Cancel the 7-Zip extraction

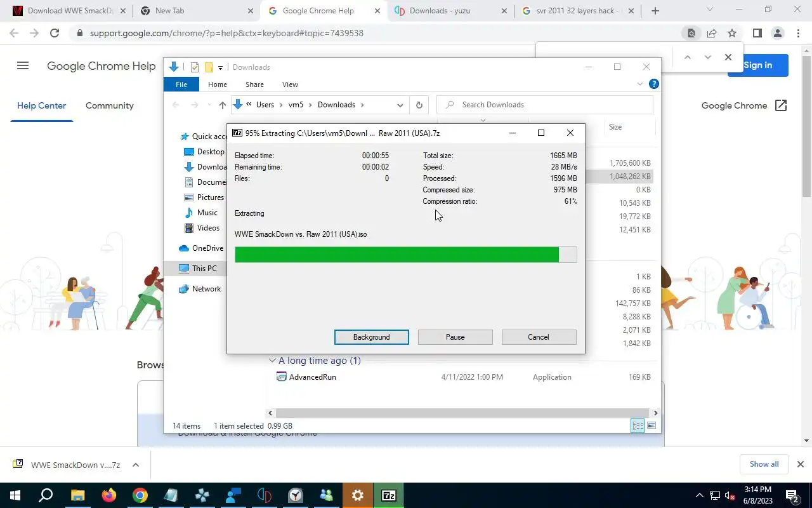[539, 337]
